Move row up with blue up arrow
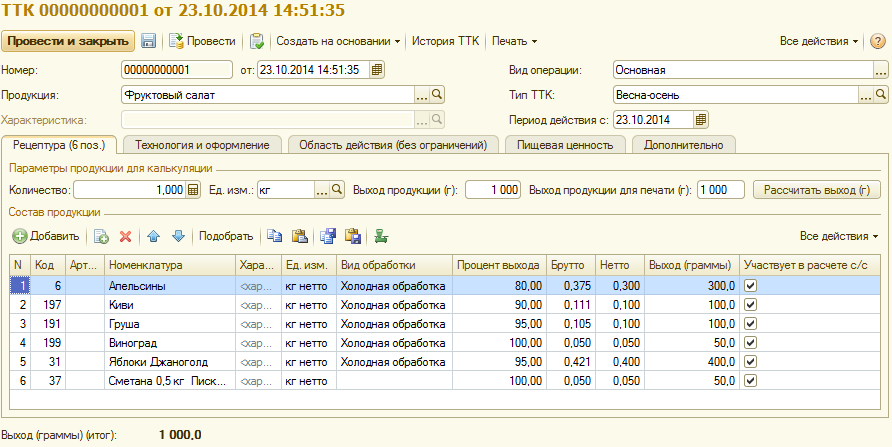Screen dimensions: 892x447 [154, 237]
